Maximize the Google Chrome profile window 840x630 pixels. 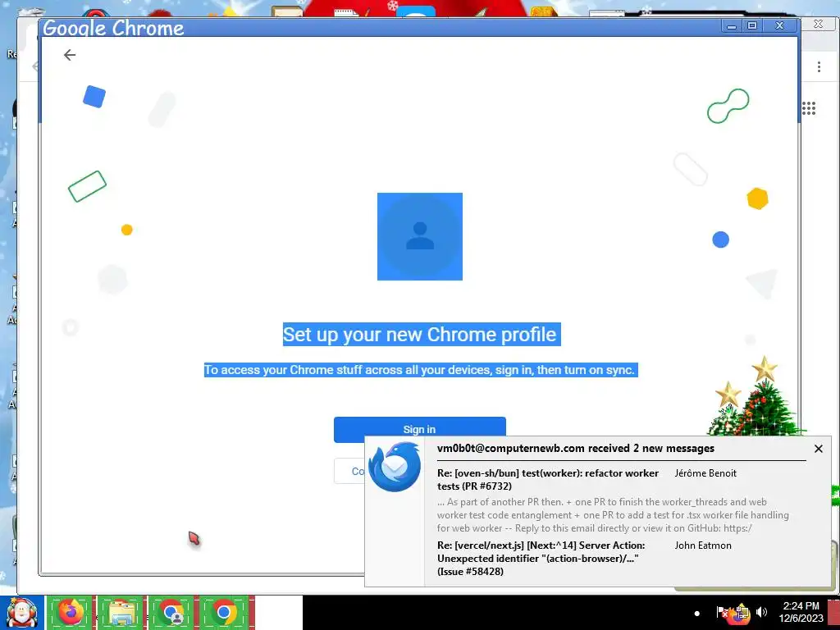tap(752, 25)
